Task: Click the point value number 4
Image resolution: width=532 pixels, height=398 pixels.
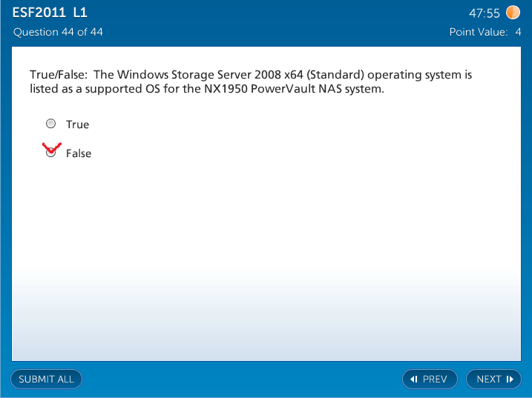Action: click(518, 32)
